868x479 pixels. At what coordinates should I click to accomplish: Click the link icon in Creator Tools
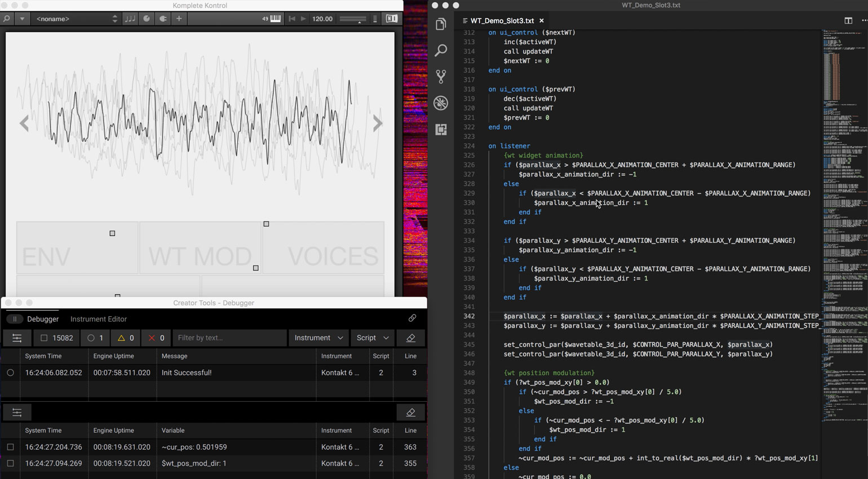click(x=412, y=318)
